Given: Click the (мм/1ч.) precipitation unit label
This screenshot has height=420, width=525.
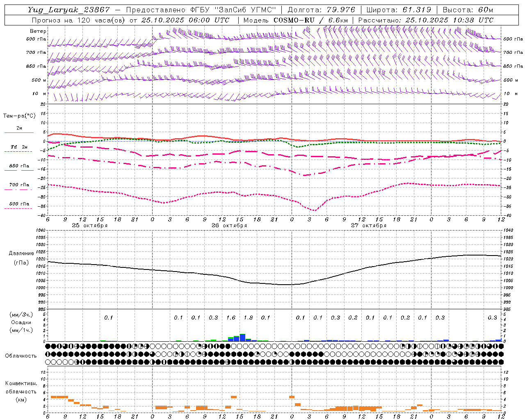Looking at the screenshot, I should pos(21,330).
